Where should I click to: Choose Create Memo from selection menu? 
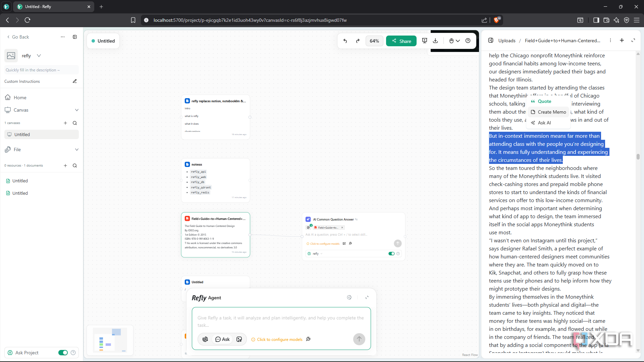548,112
